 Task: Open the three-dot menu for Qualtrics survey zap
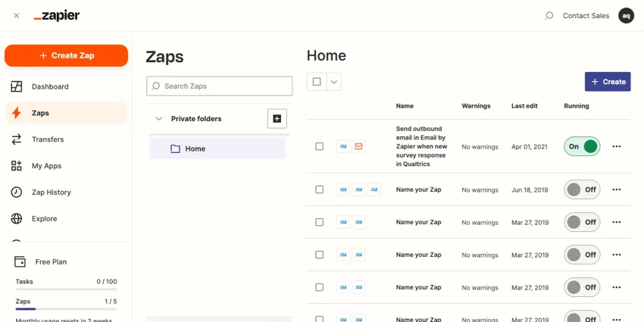(616, 146)
